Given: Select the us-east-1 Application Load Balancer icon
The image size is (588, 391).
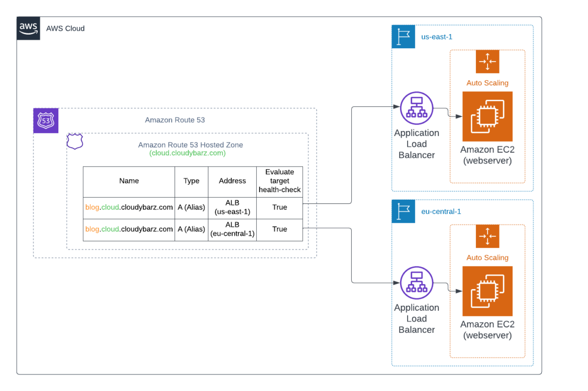Looking at the screenshot, I should [x=416, y=107].
